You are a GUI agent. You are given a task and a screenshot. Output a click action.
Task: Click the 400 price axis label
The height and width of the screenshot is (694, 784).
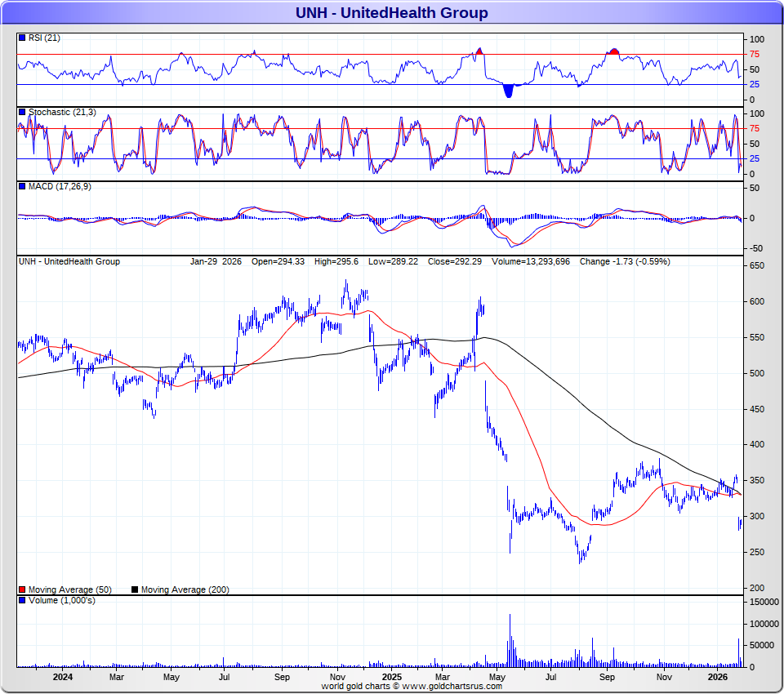coord(757,444)
